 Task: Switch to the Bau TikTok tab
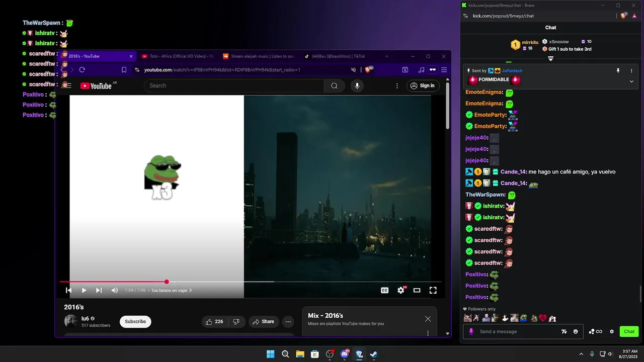[339, 56]
